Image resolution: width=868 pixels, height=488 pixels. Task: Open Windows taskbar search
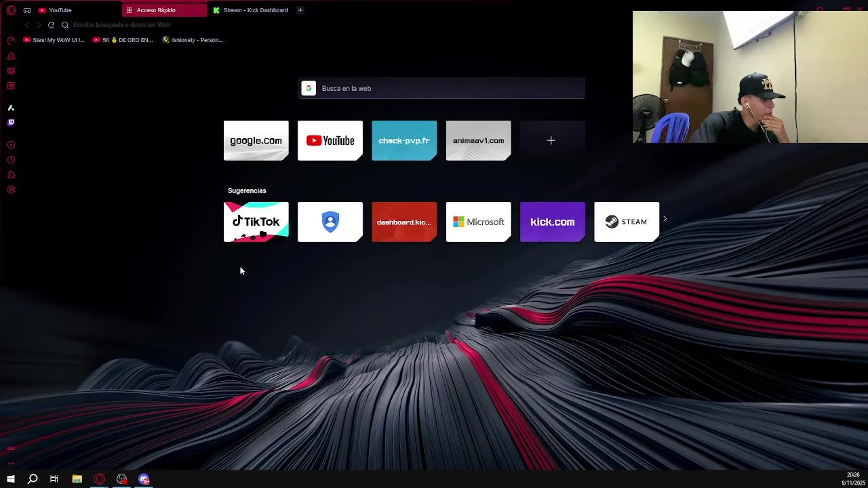[33, 479]
